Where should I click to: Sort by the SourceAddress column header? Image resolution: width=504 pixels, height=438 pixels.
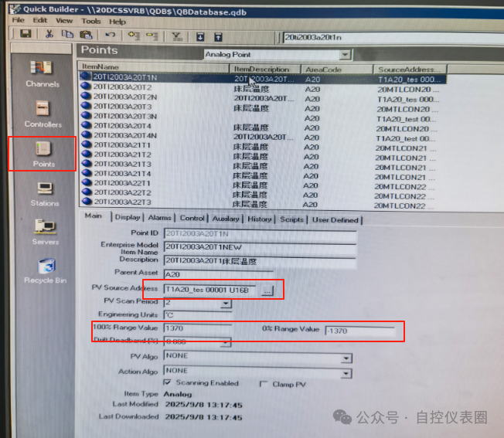pyautogui.click(x=410, y=70)
